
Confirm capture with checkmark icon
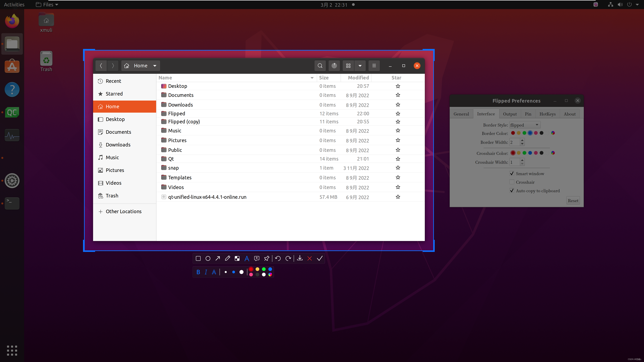click(x=319, y=258)
